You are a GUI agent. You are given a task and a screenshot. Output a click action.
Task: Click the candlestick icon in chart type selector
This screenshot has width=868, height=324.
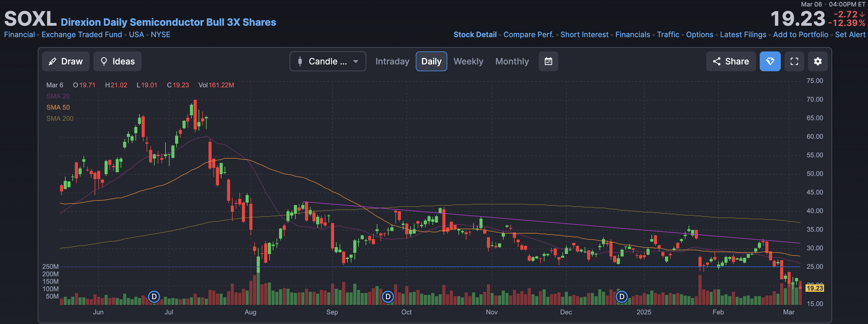coord(300,61)
